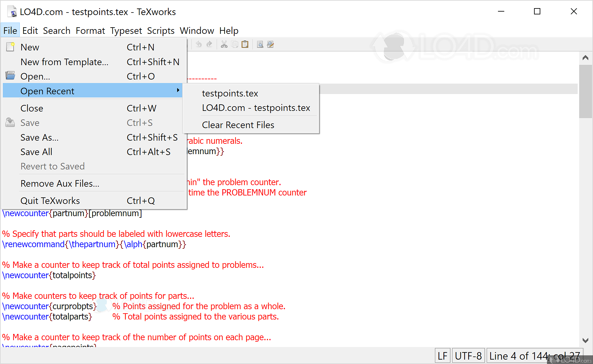The image size is (593, 364).
Task: Click the Paste clipboard toolbar icon
Action: (245, 44)
